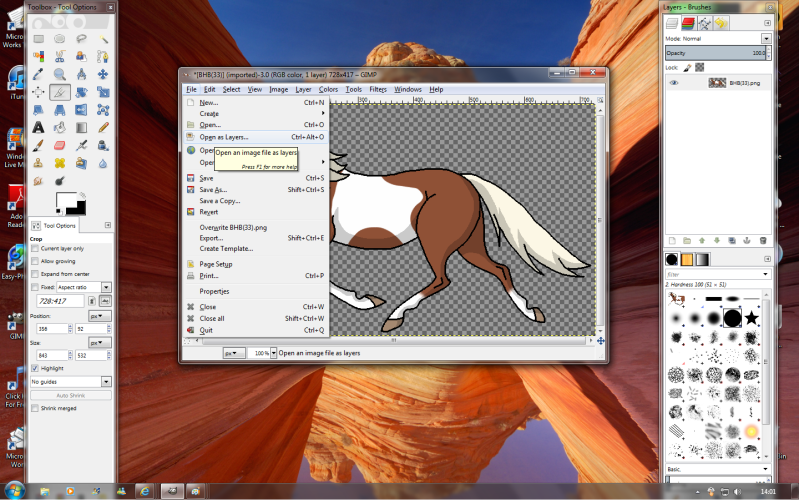Enable Allow growing checkbox

pos(35,261)
